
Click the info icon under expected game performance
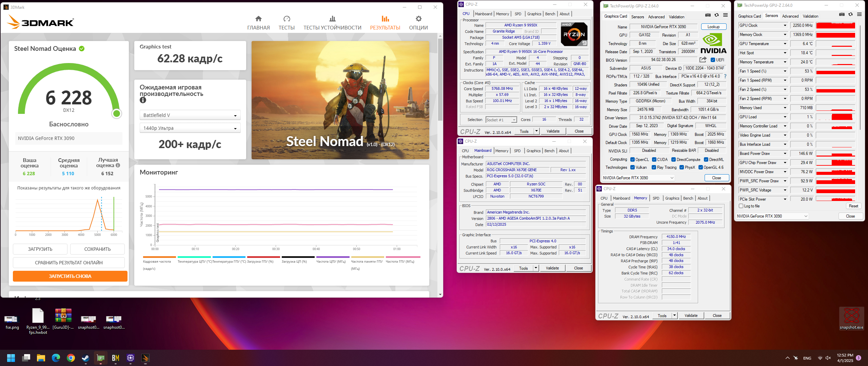(x=143, y=100)
